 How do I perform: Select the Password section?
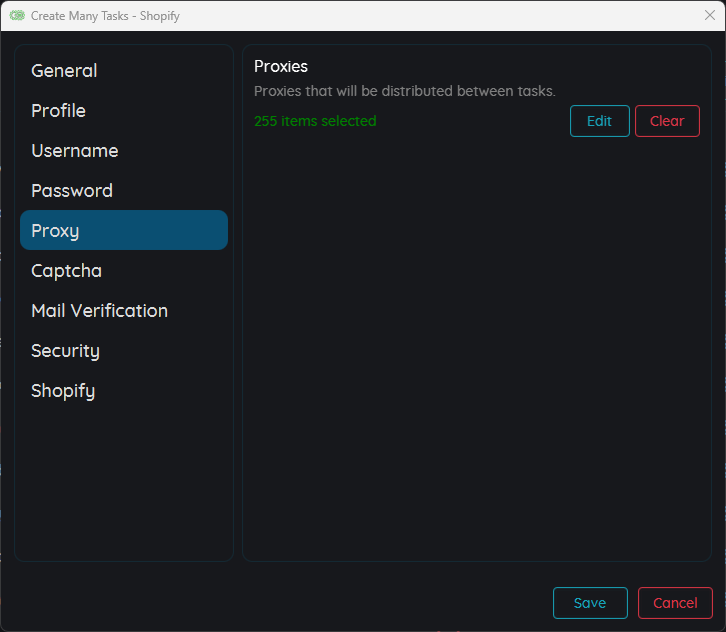point(71,191)
